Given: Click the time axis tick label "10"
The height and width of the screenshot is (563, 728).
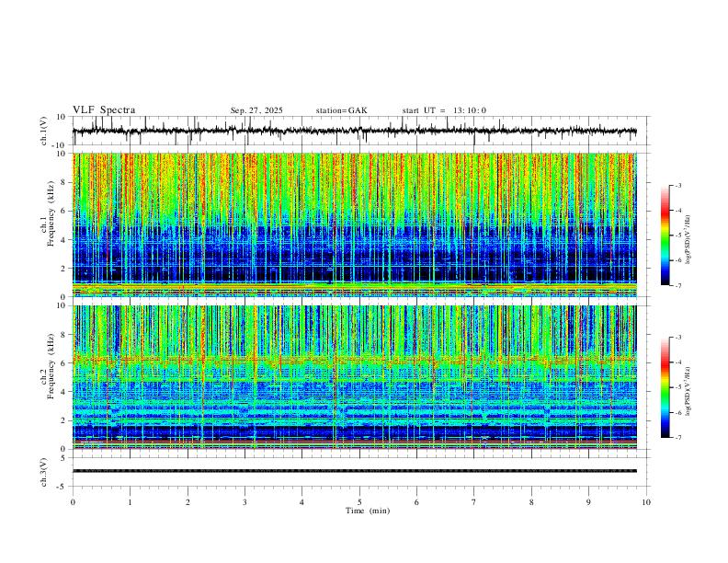Looking at the screenshot, I should (x=646, y=502).
